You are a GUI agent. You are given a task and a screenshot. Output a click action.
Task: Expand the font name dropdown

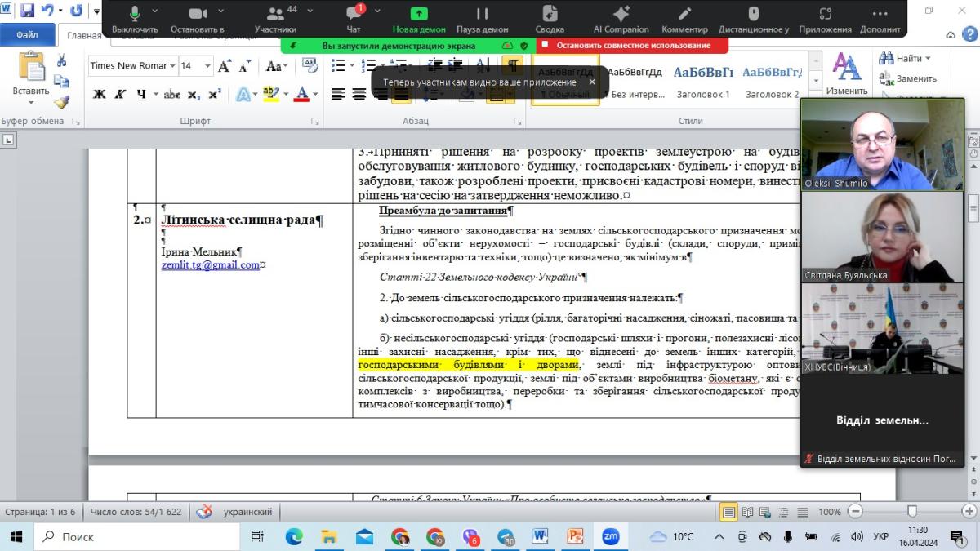coord(172,66)
